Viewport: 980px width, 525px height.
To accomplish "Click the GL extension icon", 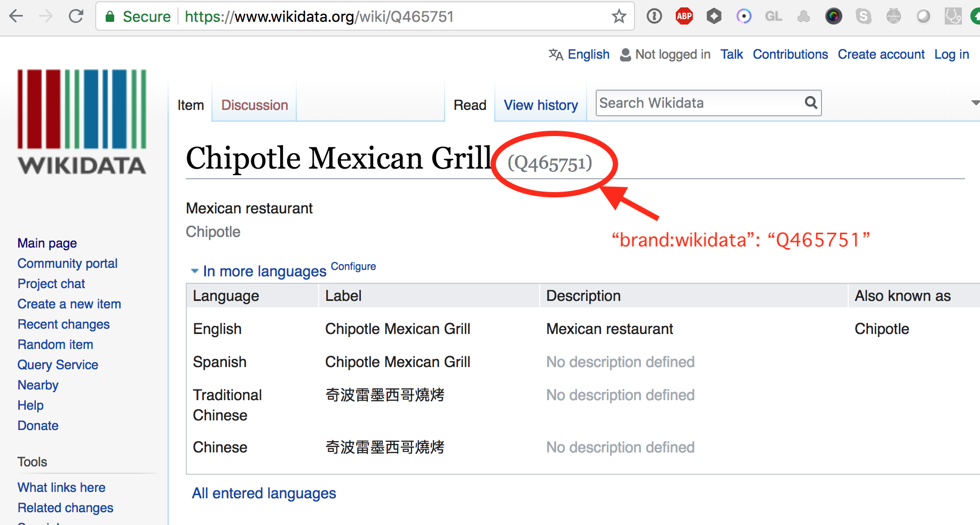I will click(773, 17).
